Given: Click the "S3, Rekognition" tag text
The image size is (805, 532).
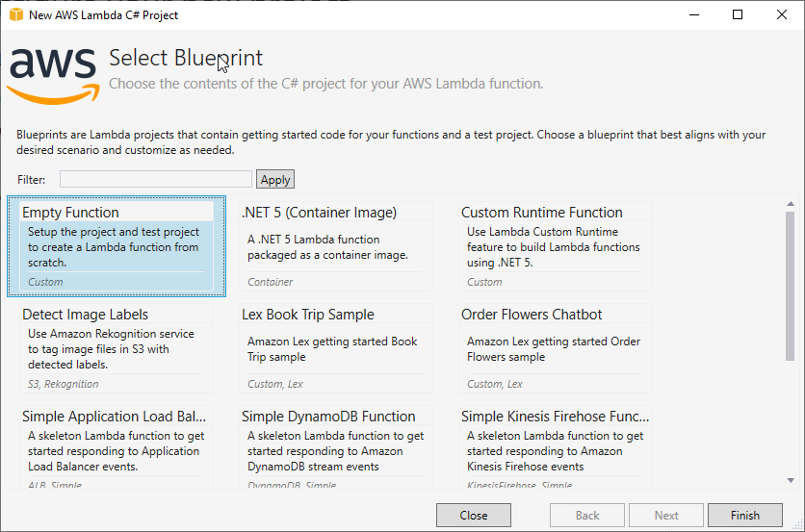Looking at the screenshot, I should (x=64, y=384).
